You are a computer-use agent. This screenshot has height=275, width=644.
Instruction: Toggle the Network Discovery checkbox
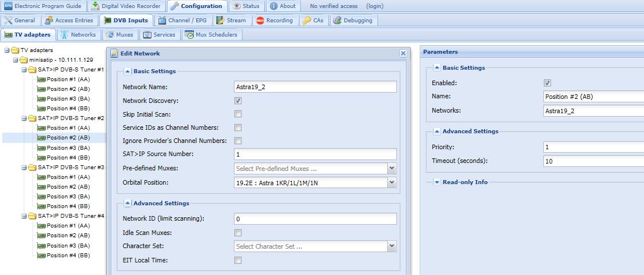238,101
